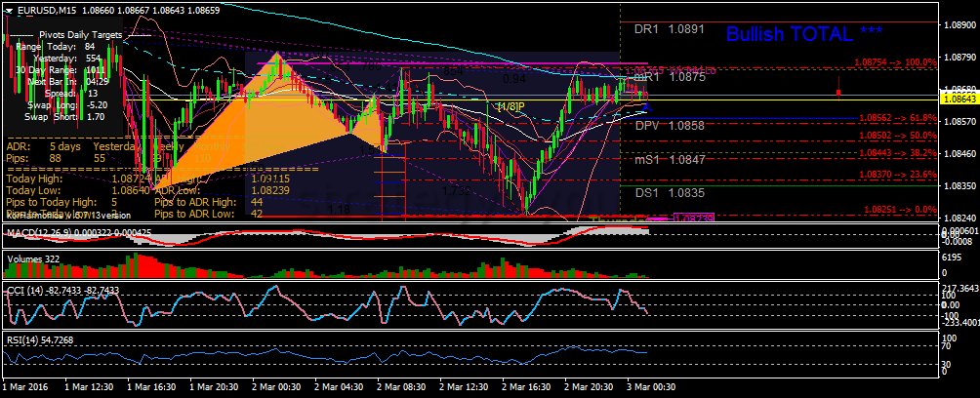This screenshot has height=398, width=980.
Task: Click the red bar marker right of chart
Action: (x=838, y=90)
